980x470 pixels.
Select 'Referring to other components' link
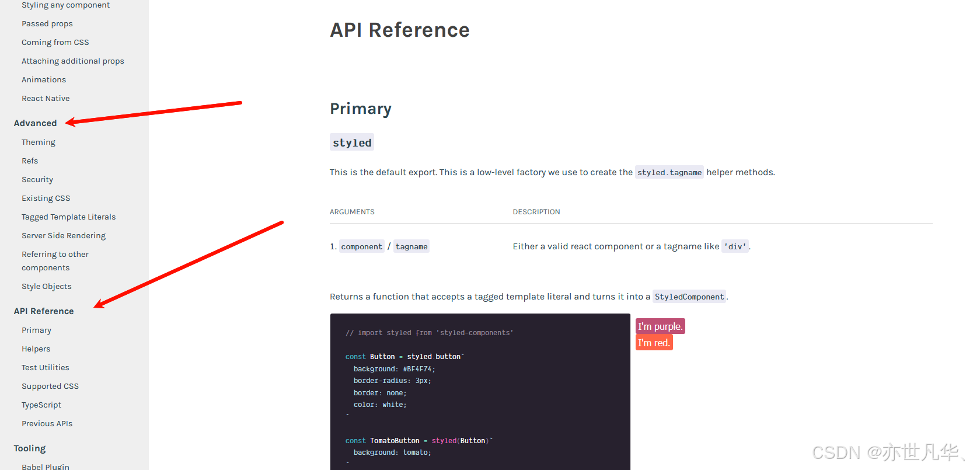(55, 261)
